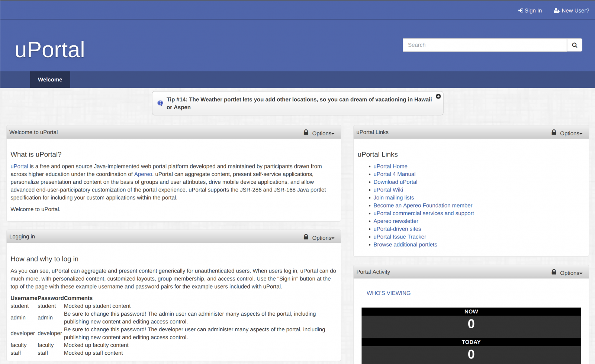The width and height of the screenshot is (595, 364).
Task: Click the 'faculty' username cell
Action: click(19, 345)
